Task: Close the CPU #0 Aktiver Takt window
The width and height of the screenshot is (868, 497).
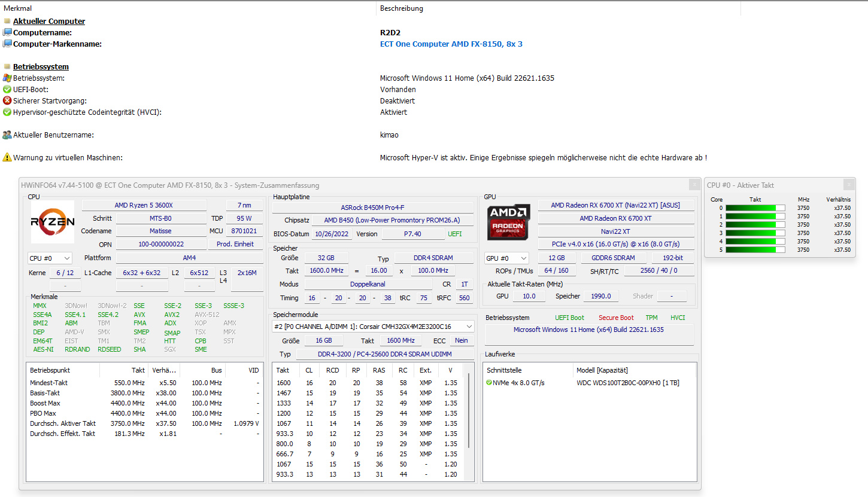Action: pyautogui.click(x=849, y=185)
